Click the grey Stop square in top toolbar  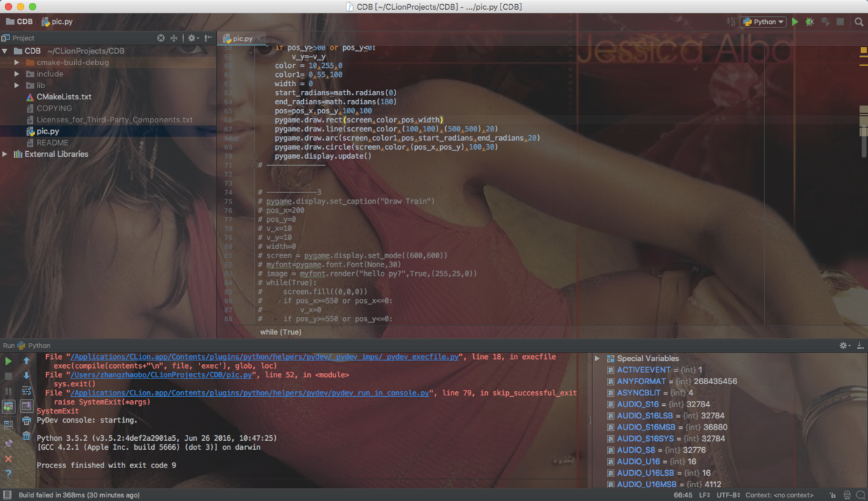841,22
